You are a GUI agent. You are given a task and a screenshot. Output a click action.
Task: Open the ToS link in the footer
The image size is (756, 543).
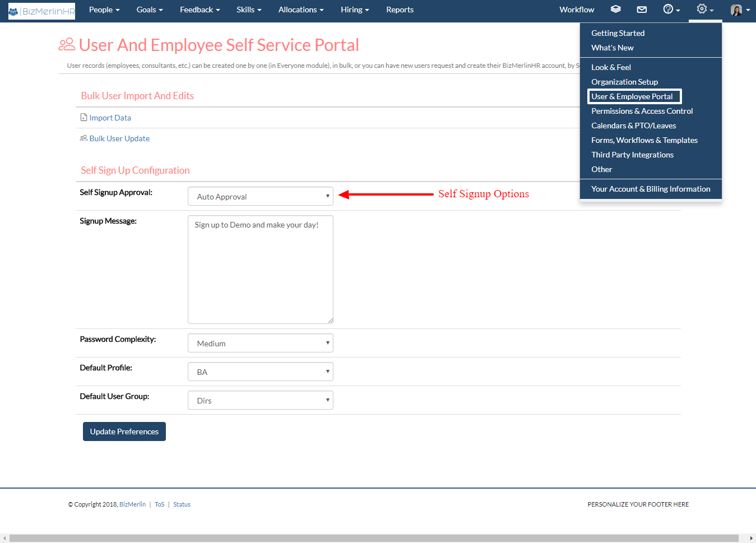point(159,504)
